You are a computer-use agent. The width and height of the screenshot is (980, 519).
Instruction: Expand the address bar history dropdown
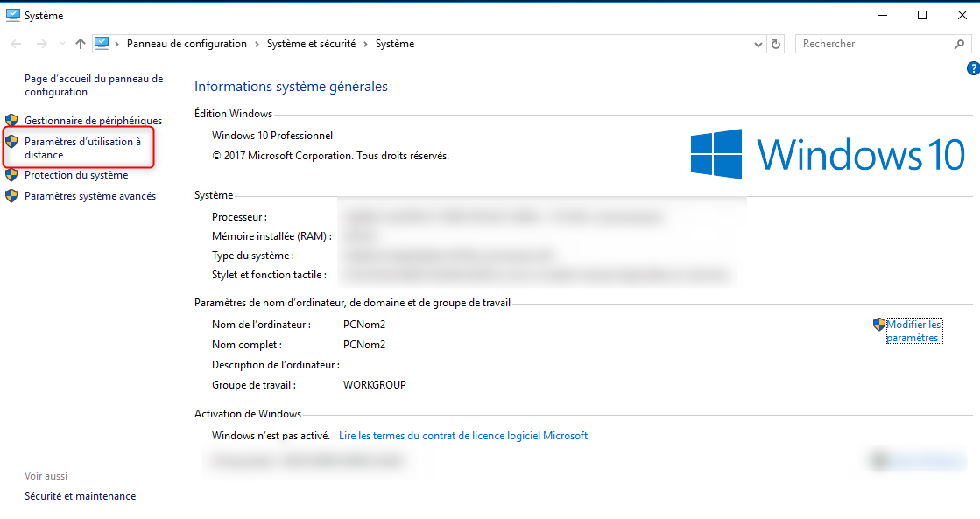pyautogui.click(x=758, y=44)
